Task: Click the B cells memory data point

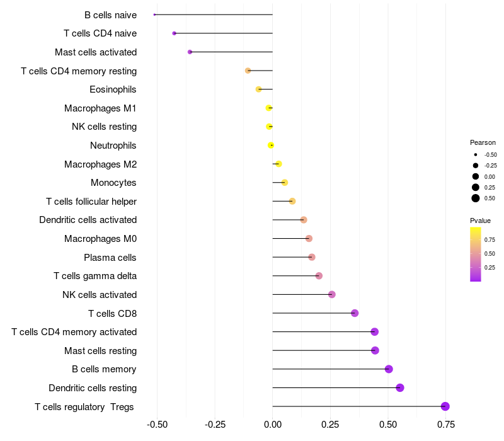Action: (x=389, y=369)
